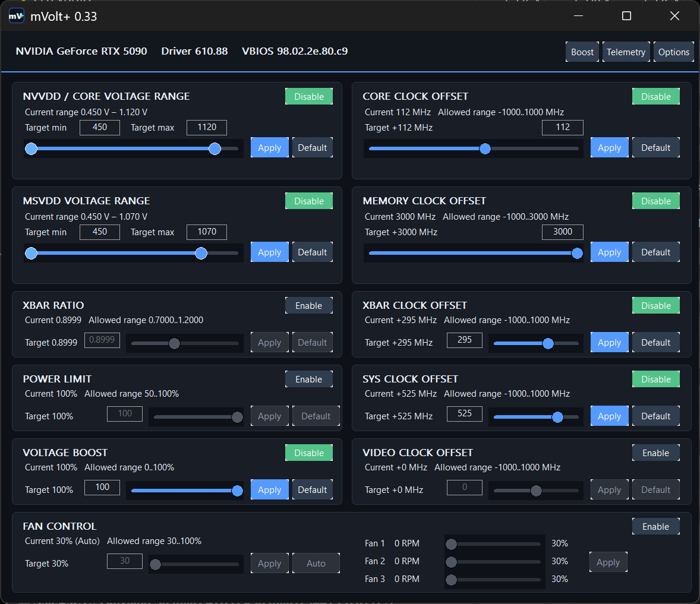Apply NVVDD core voltage range settings
The height and width of the screenshot is (604, 700).
pos(270,148)
